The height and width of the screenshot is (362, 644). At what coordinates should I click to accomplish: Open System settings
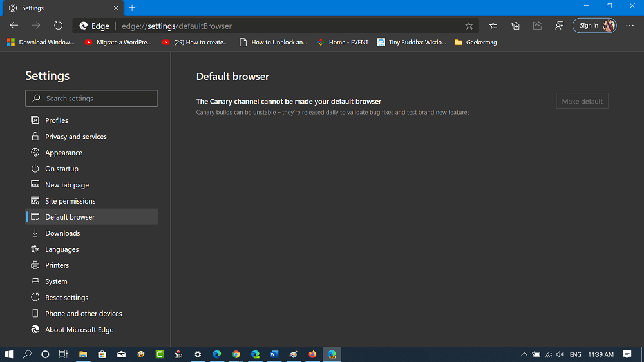(91, 281)
